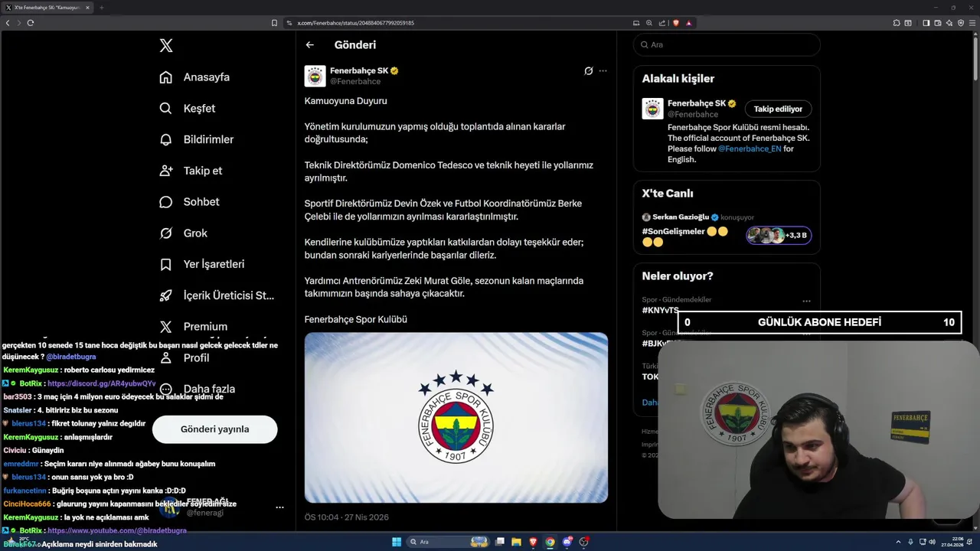
Task: Select the X'te Fenerbahçe SK browser tab
Action: coord(46,8)
